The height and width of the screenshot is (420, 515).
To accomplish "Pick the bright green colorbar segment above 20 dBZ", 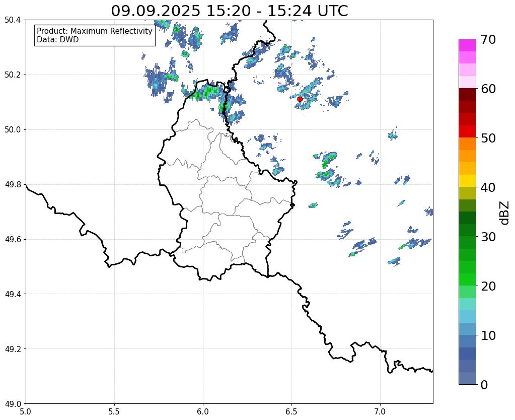I will pos(467,279).
